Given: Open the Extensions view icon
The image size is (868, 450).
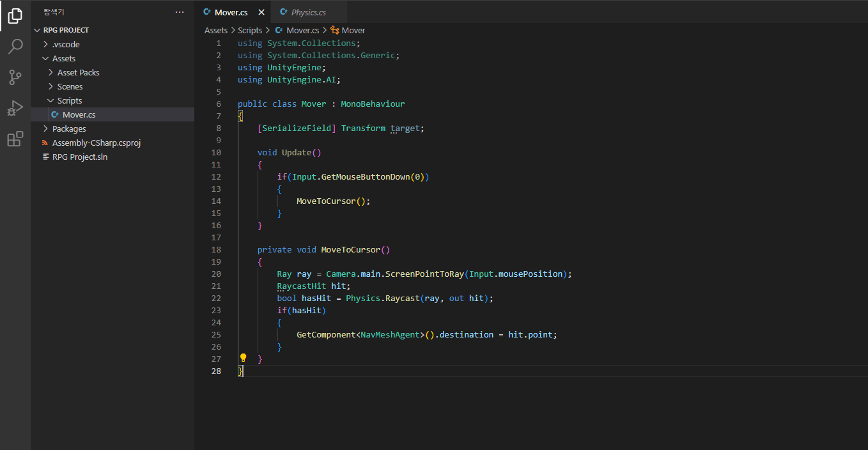Looking at the screenshot, I should (15, 139).
